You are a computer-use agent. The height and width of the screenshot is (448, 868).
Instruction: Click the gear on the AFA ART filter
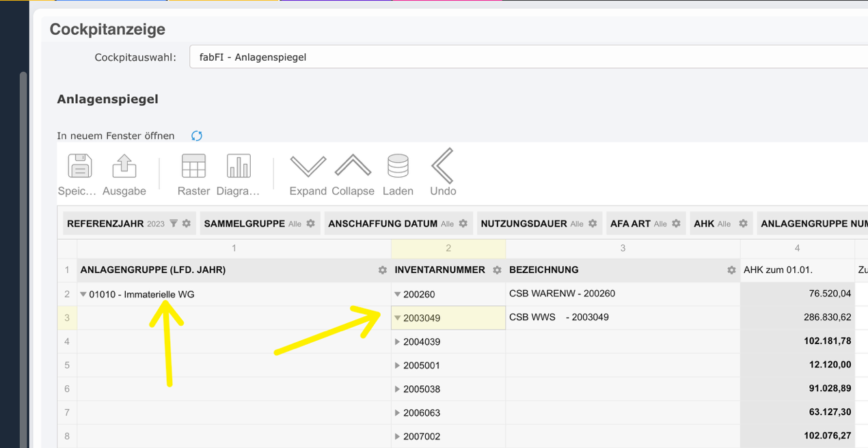675,223
